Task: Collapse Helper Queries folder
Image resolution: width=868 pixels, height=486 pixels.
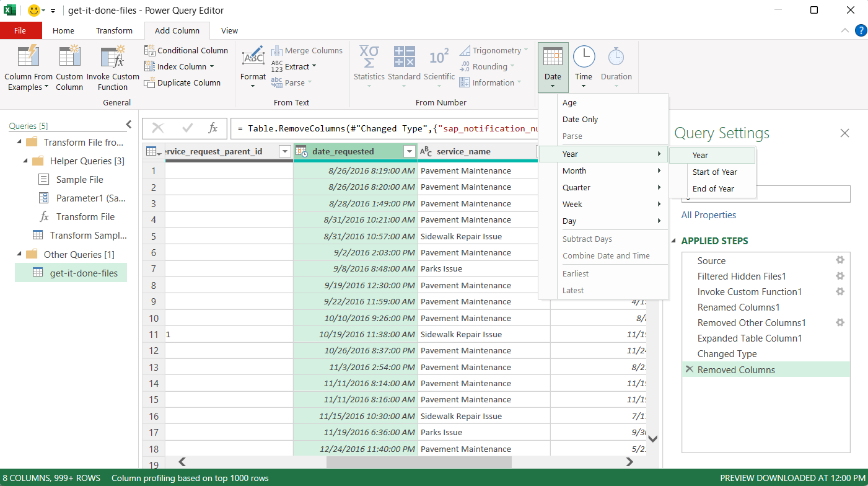Action: (x=26, y=161)
